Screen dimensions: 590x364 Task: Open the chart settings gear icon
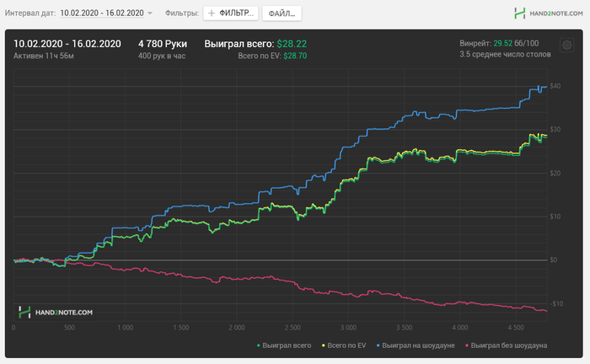click(x=566, y=45)
